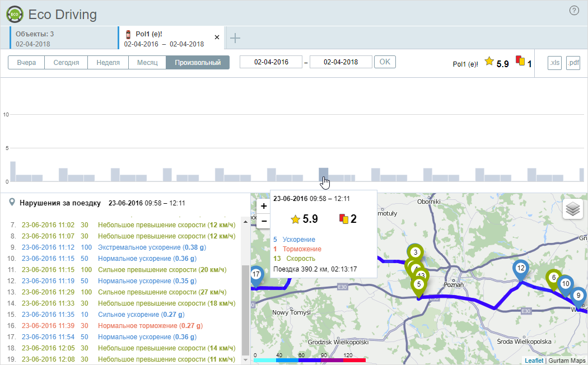Select Вчера period option

[26, 62]
